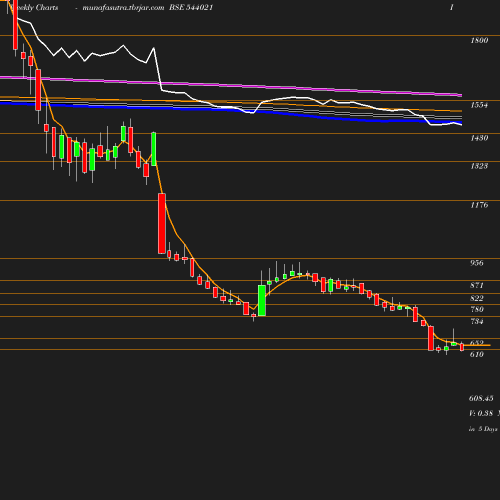Select the 780 price label
Screen dimensions: 500x500
pyautogui.click(x=477, y=309)
